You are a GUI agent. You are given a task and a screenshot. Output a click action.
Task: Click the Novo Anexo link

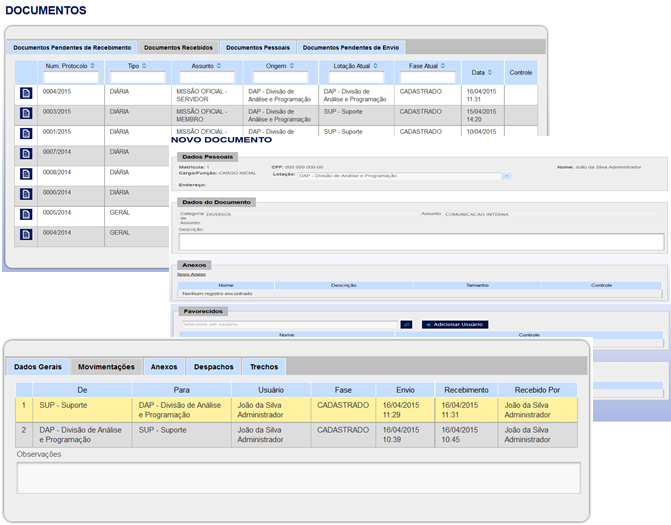(191, 274)
